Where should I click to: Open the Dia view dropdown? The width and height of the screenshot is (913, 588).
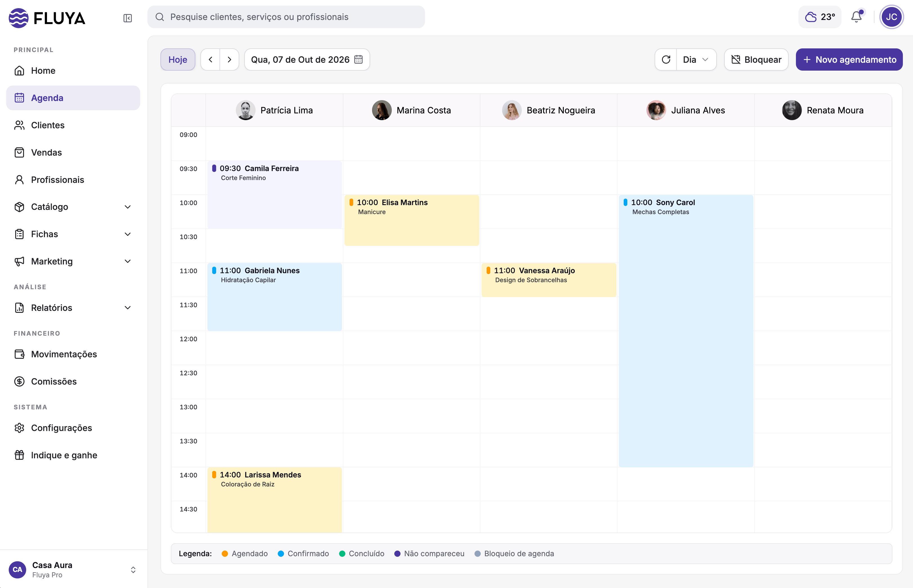pyautogui.click(x=696, y=60)
